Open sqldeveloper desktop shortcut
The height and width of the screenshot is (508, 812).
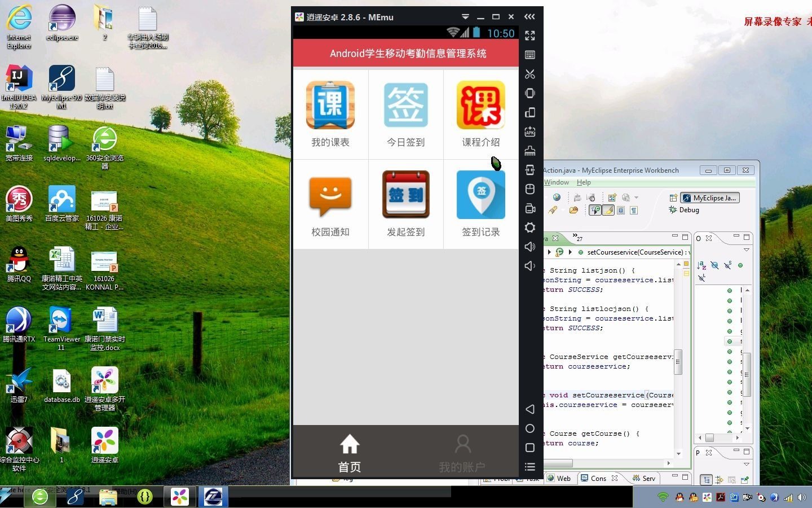(61, 143)
